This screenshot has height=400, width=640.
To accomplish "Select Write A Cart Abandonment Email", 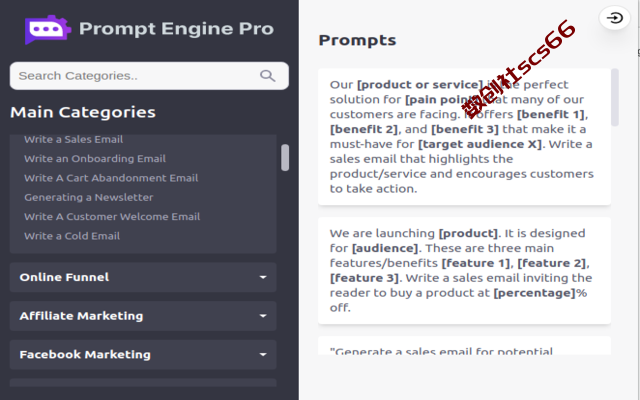I will pos(111,178).
